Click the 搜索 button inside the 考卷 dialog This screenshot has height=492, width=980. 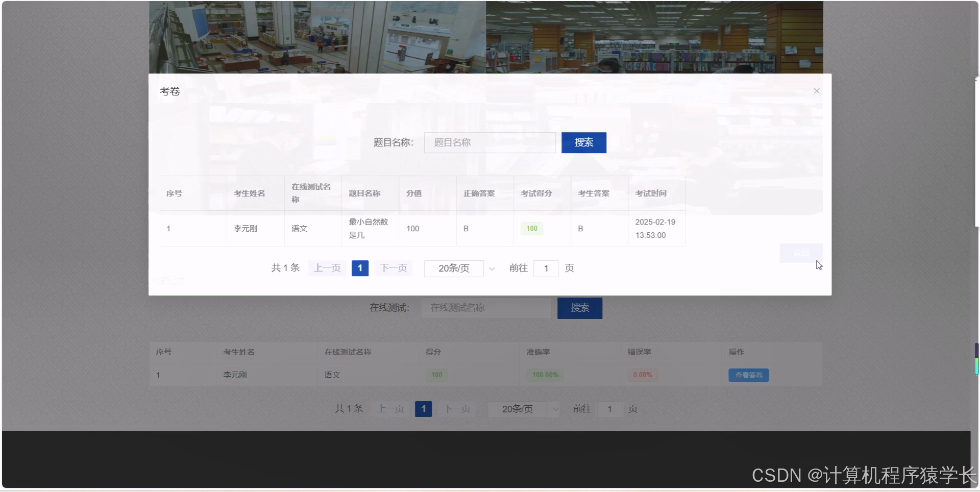(583, 142)
